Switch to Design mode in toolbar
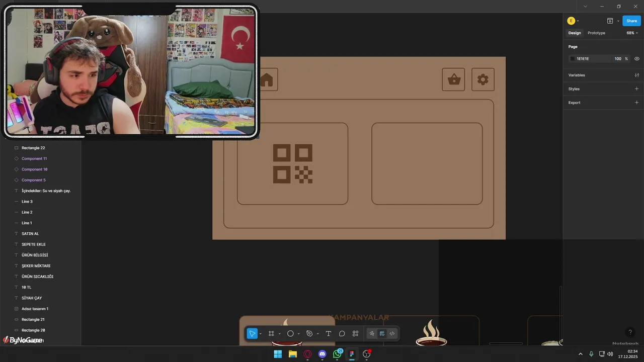 [x=382, y=333]
